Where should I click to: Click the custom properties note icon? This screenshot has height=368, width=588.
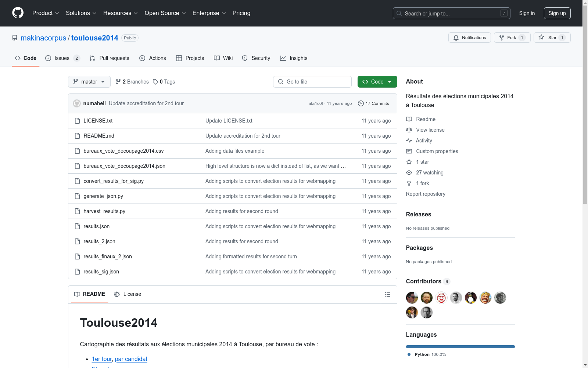click(409, 151)
